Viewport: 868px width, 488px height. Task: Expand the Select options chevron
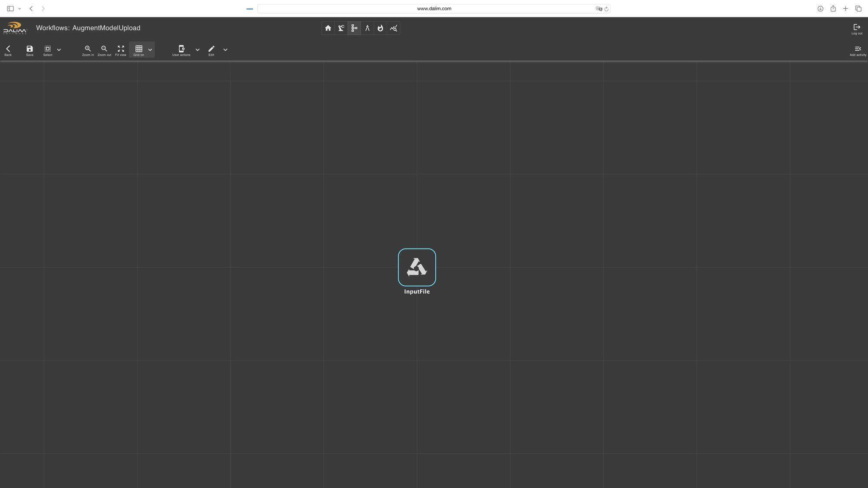pos(59,49)
